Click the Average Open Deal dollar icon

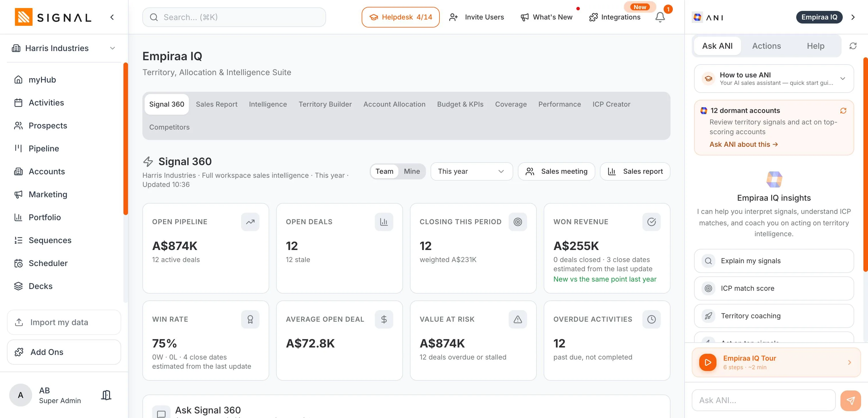coord(384,319)
